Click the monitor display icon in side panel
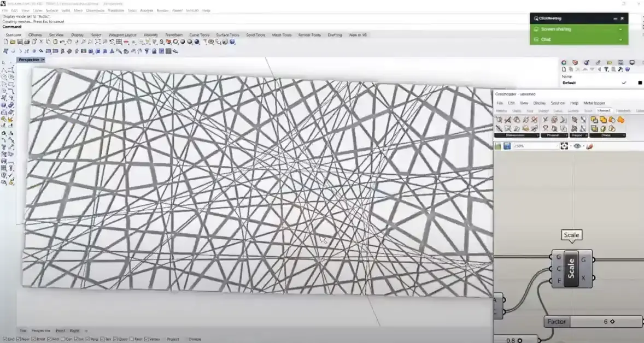 click(632, 62)
